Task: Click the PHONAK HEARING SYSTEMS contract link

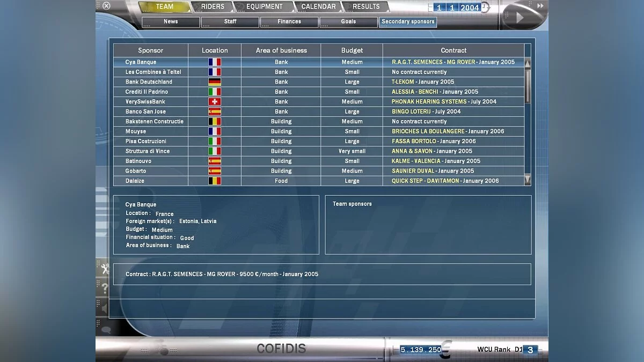Action: 429,102
